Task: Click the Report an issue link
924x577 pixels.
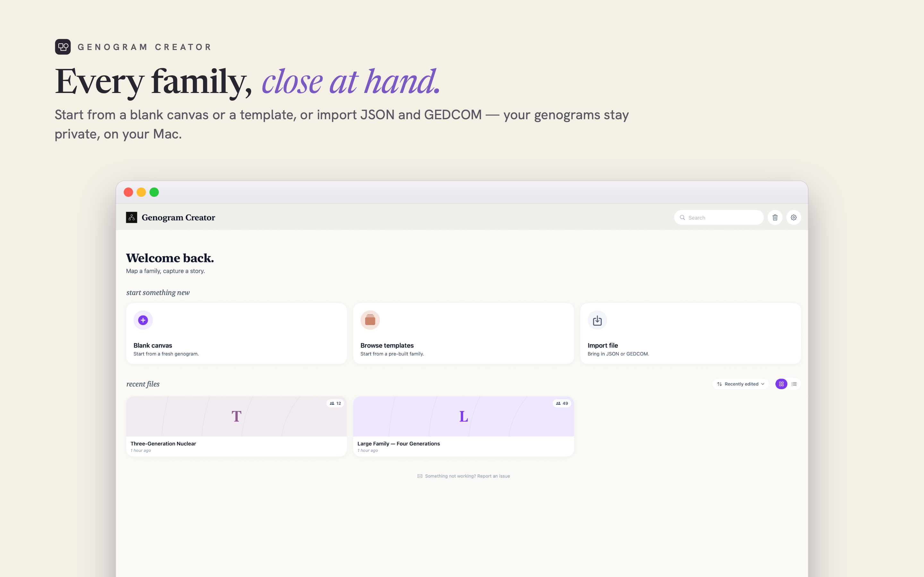Action: (x=493, y=476)
